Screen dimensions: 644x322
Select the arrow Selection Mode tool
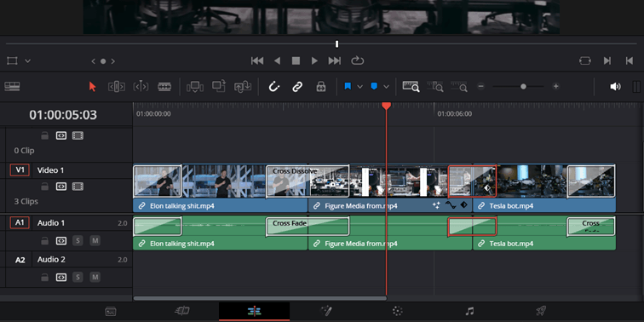[92, 87]
